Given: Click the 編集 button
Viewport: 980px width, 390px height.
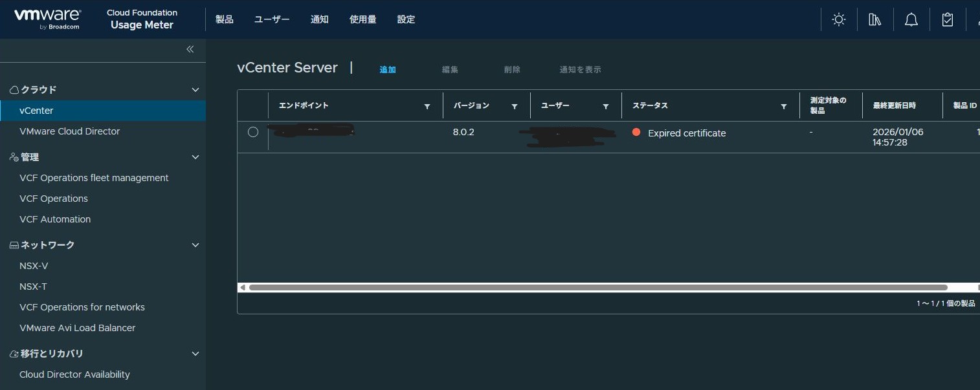Looking at the screenshot, I should 450,70.
